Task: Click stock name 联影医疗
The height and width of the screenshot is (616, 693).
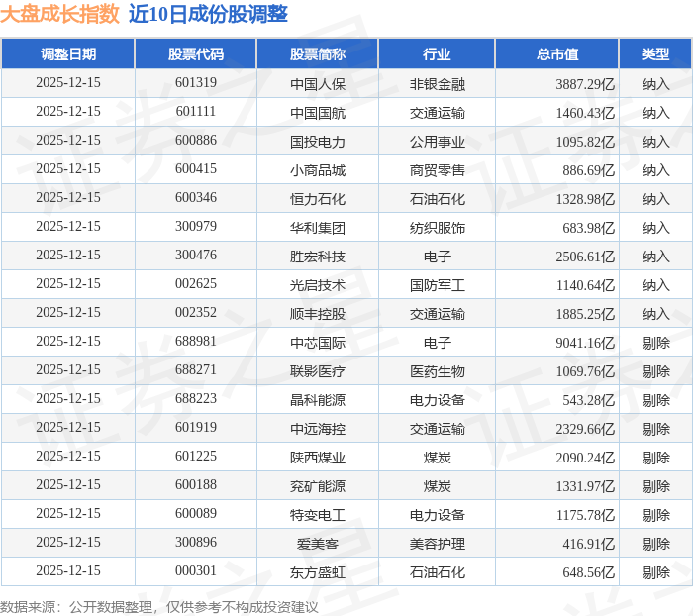Action: point(318,371)
